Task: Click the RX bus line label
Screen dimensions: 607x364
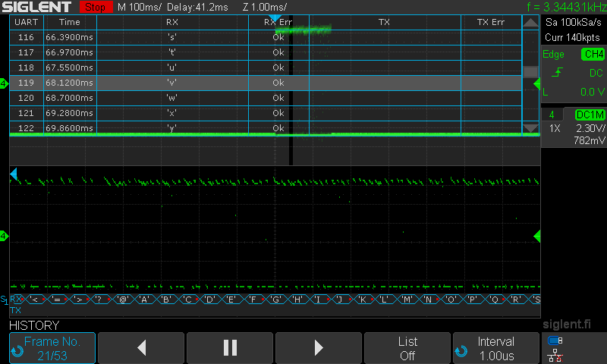Action: tap(15, 299)
